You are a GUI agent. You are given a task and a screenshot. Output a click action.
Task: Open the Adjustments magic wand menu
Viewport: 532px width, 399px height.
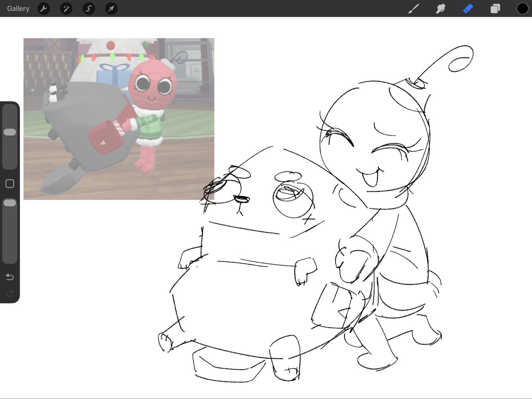click(x=66, y=8)
